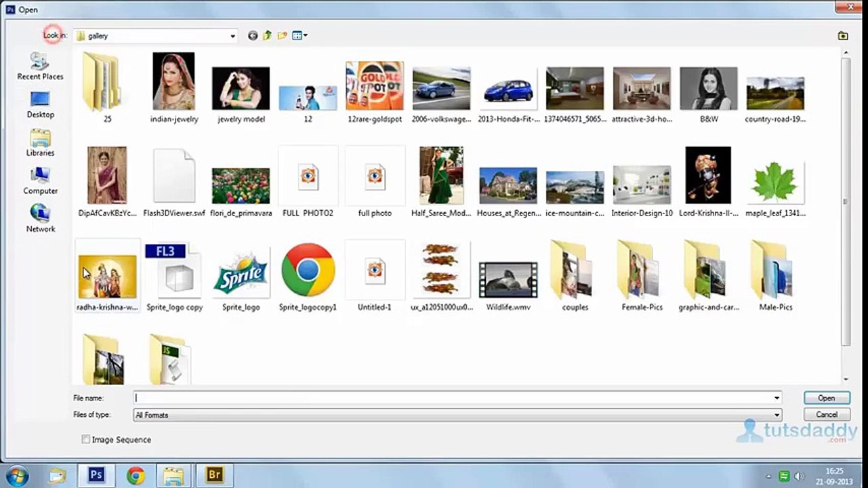868x488 pixels.
Task: Open Google Chrome from the taskbar
Action: pos(136,475)
